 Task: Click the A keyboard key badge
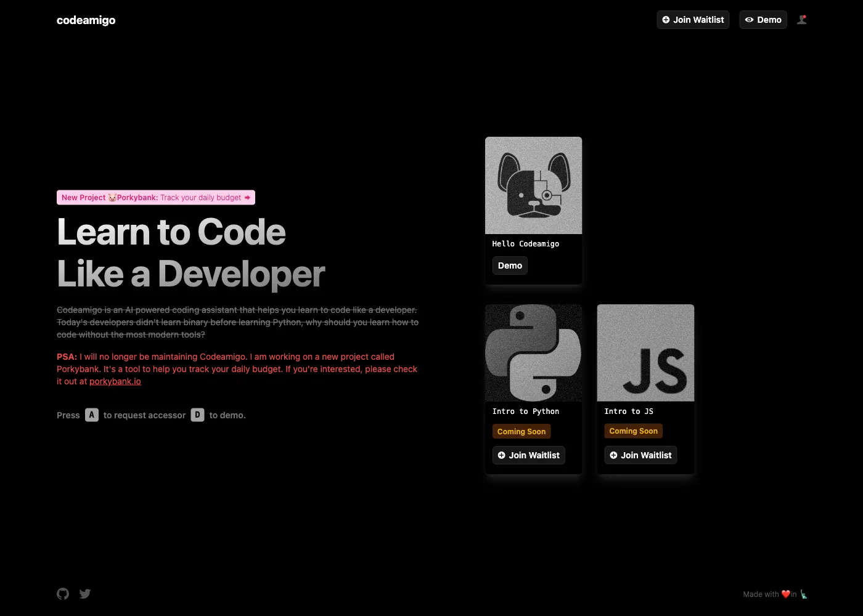pyautogui.click(x=92, y=415)
